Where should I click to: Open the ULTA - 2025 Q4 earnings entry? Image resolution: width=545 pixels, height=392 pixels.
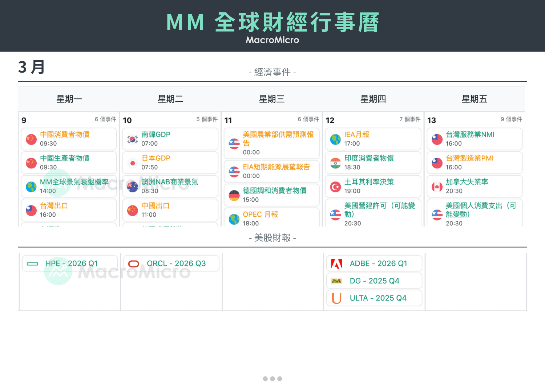(374, 298)
